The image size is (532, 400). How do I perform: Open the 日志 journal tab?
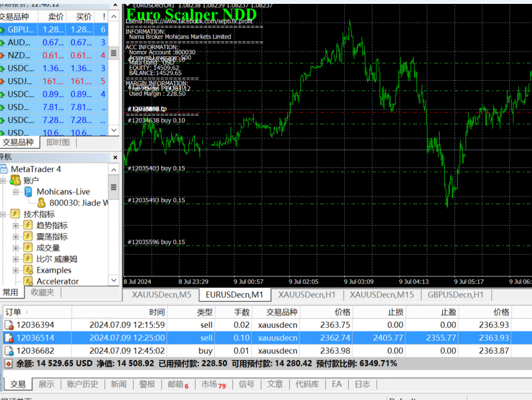click(362, 384)
